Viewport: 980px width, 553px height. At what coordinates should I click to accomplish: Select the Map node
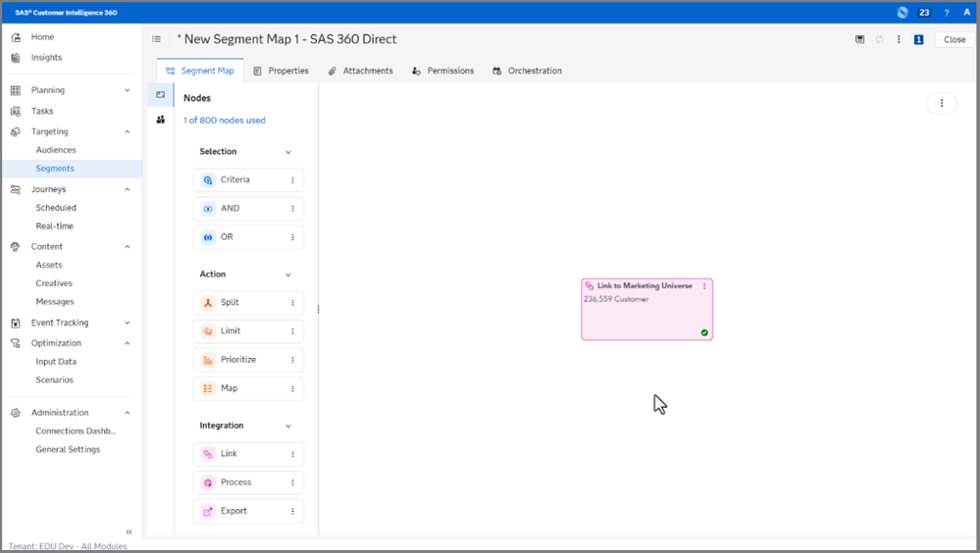pos(248,388)
